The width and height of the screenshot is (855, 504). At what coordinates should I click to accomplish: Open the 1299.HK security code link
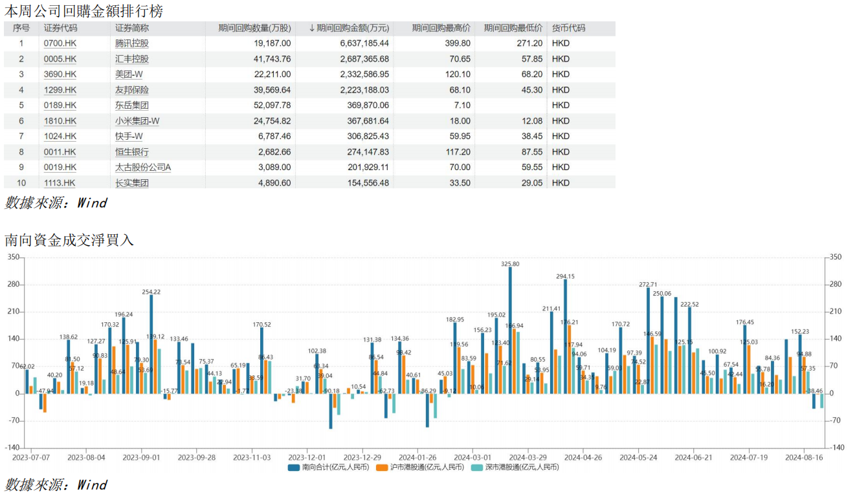[60, 90]
